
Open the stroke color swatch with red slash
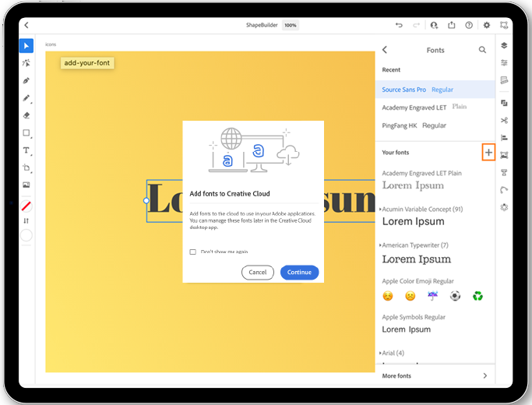click(x=26, y=206)
